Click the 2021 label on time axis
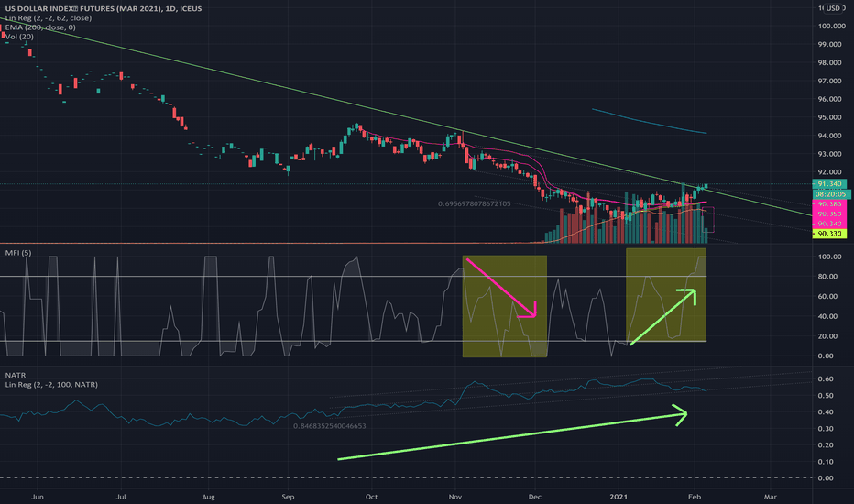The image size is (854, 504). [619, 497]
